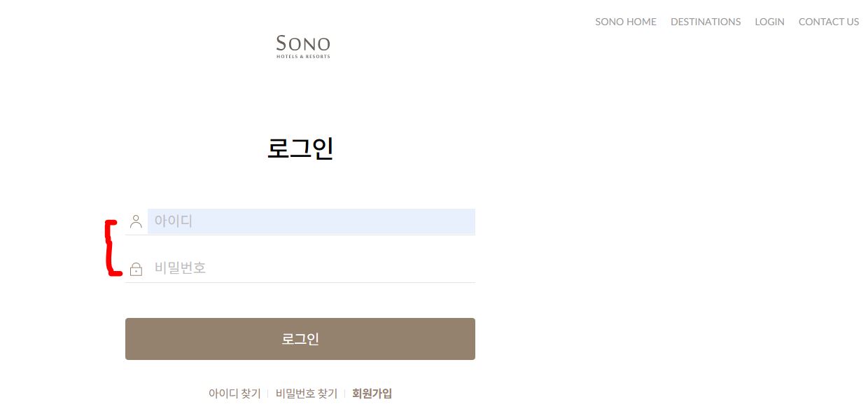This screenshot has width=868, height=416.
Task: Focus the 아이디 input field
Action: (x=311, y=221)
